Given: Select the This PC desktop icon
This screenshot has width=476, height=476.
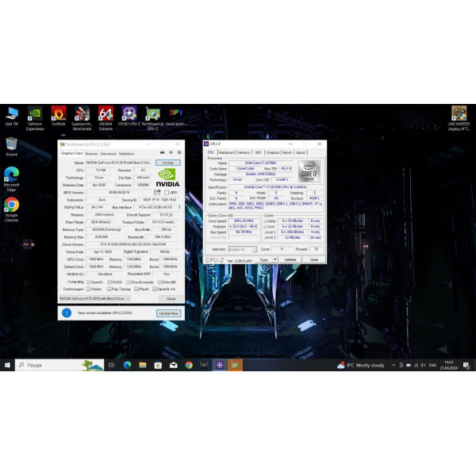Looking at the screenshot, I should pos(12,116).
